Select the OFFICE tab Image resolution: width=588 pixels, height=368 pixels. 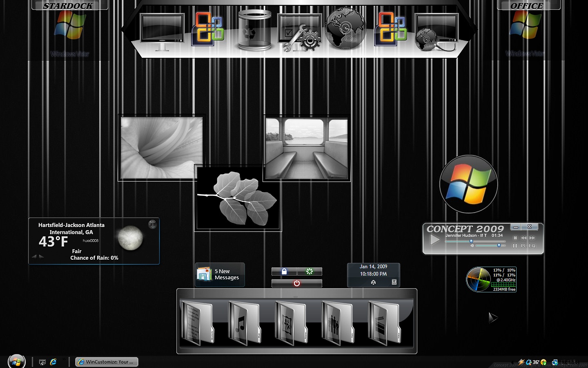527,5
